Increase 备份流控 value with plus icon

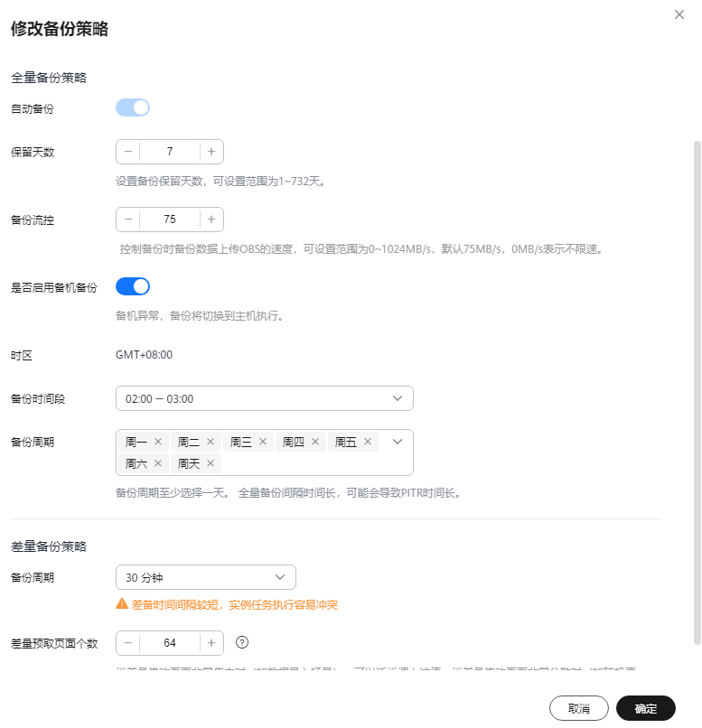(211, 219)
